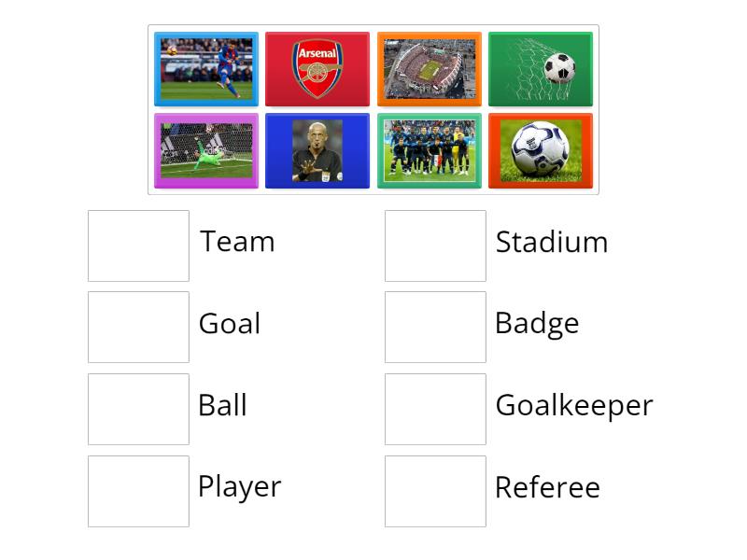Click the referee portrait image
Viewport: 747px width, 560px height.
coord(317,150)
